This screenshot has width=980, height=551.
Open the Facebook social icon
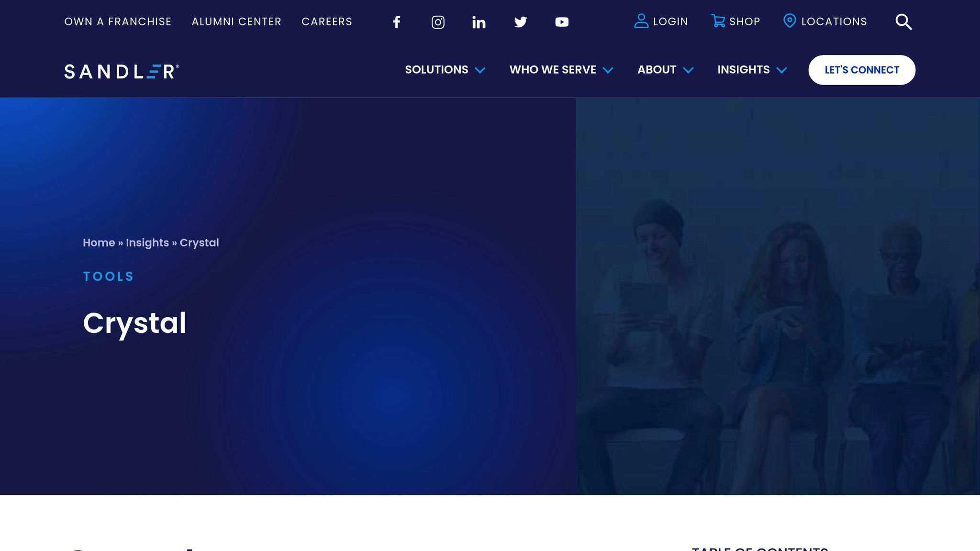[396, 22]
